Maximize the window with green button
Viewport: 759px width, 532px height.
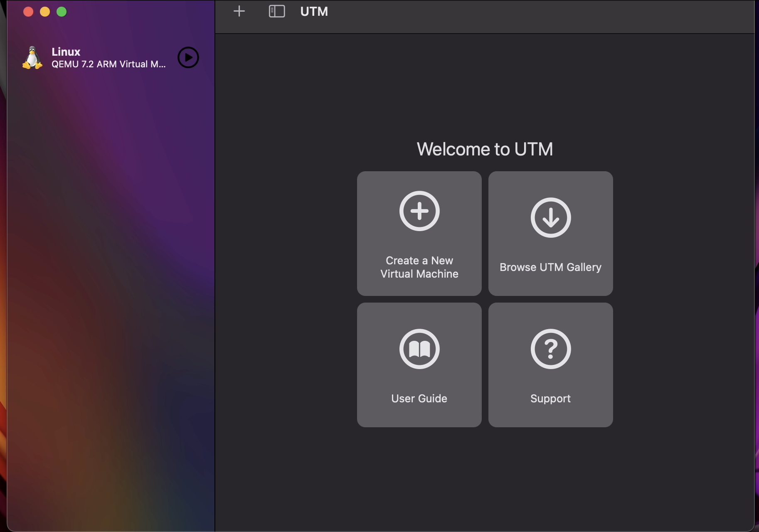coord(62,12)
